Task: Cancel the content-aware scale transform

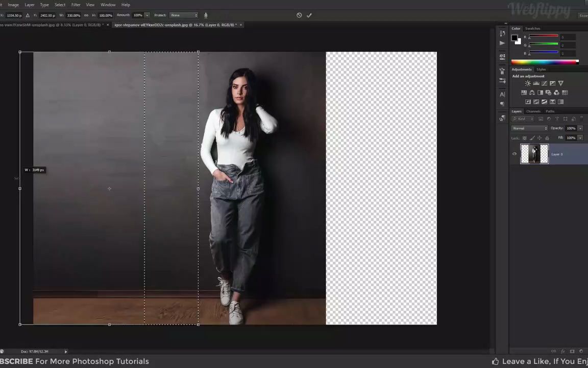Action: click(299, 15)
